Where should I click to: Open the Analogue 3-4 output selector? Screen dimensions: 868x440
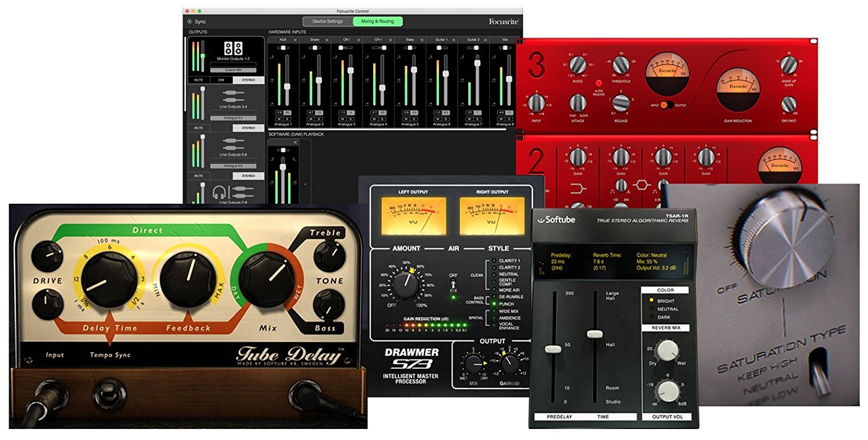(x=233, y=117)
